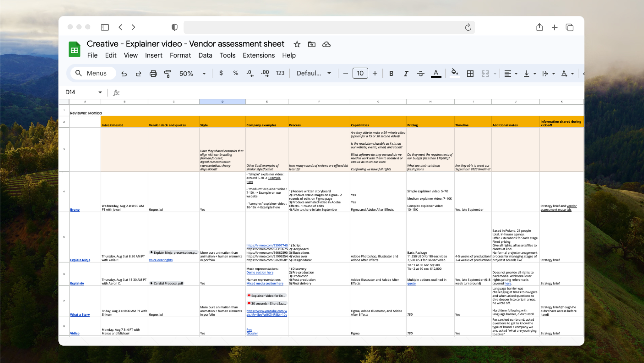The width and height of the screenshot is (644, 363).
Task: Format as currency with dollar icon
Action: pos(221,73)
